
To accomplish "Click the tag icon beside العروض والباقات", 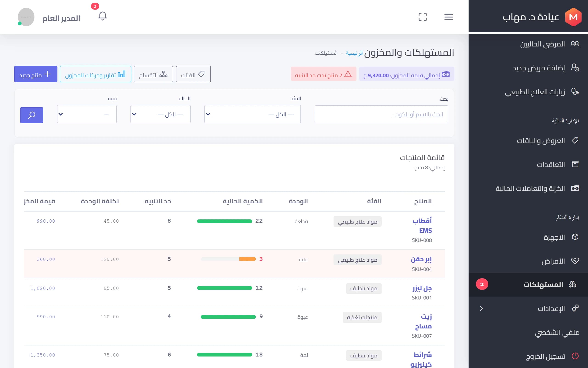I will (575, 141).
